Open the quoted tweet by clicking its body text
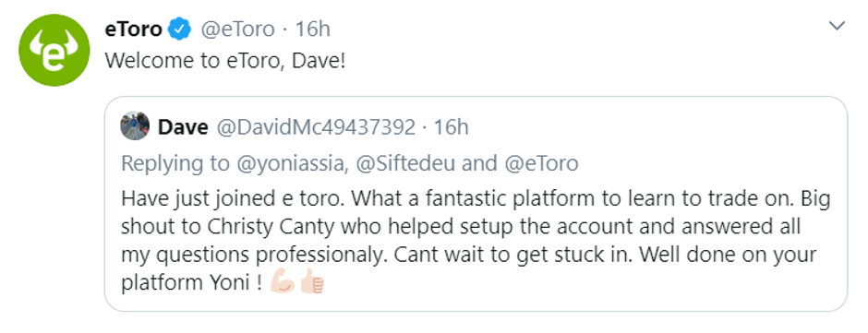 point(476,241)
